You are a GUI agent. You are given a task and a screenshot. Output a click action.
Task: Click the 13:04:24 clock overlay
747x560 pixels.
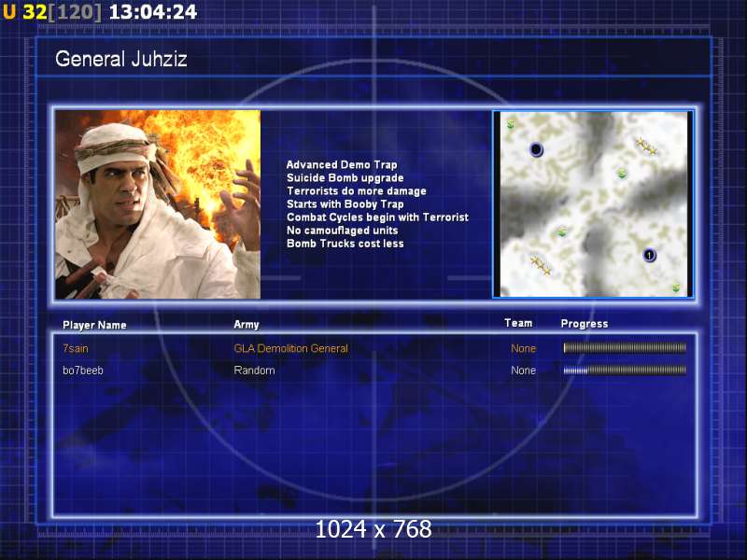[x=152, y=11]
